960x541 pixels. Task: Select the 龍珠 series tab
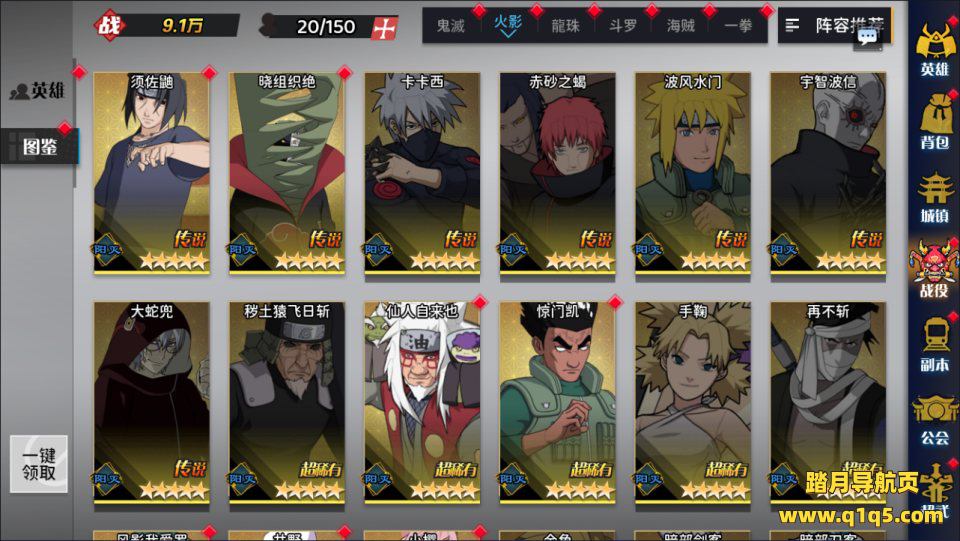tap(565, 26)
